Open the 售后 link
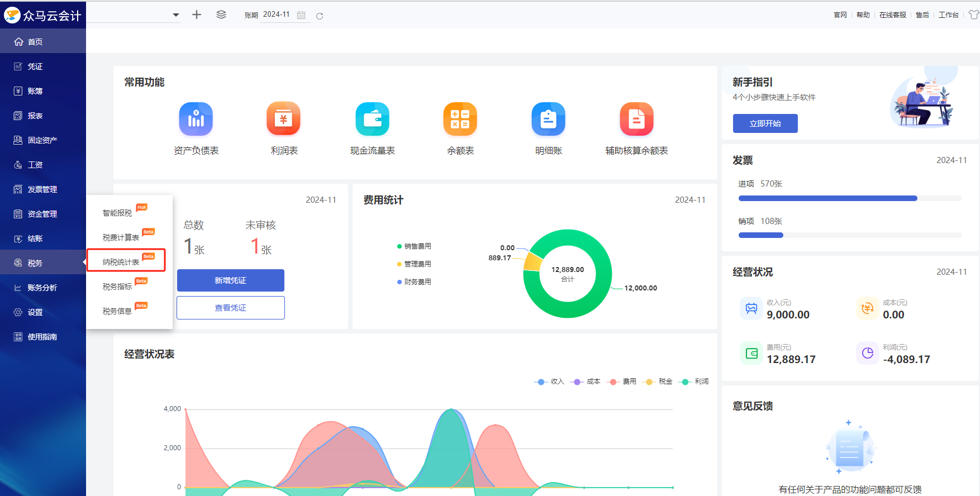This screenshot has width=980, height=496. [922, 15]
